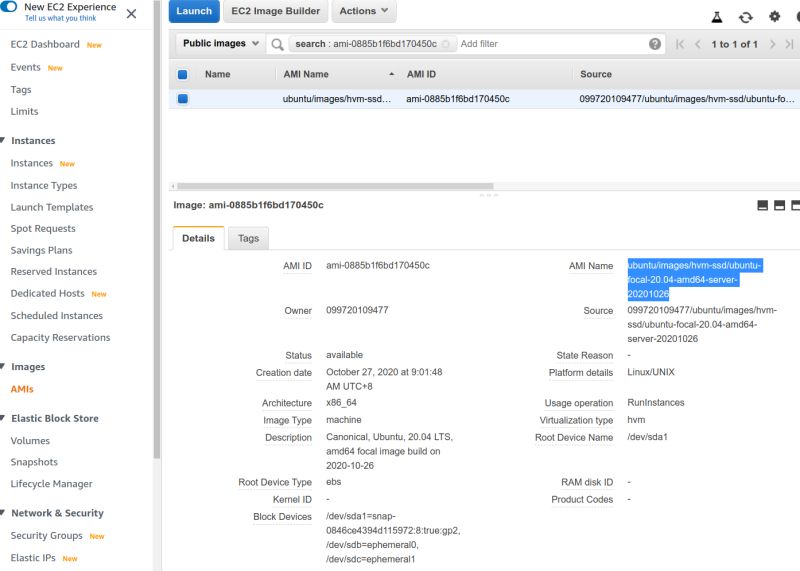Open Savings Plans

41,251
